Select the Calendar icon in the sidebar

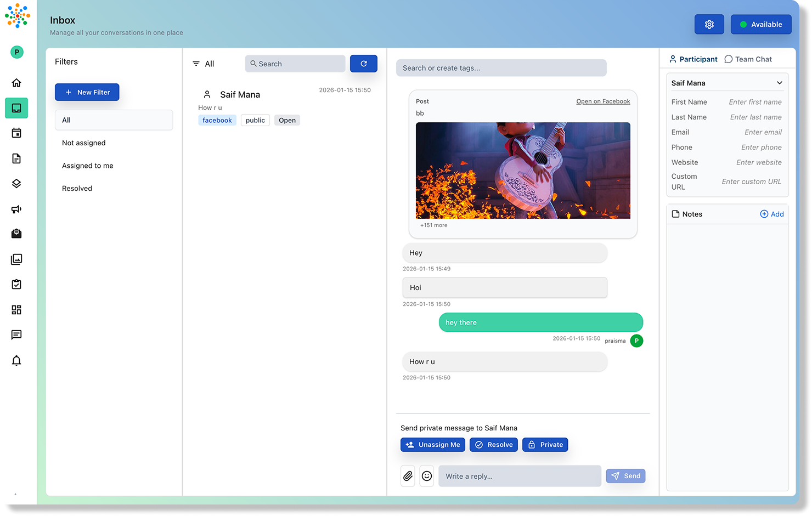point(16,133)
